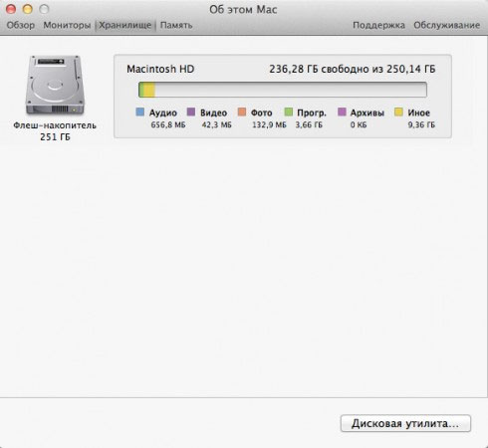
Task: Click the Macintosh HD volume name
Action: point(160,69)
